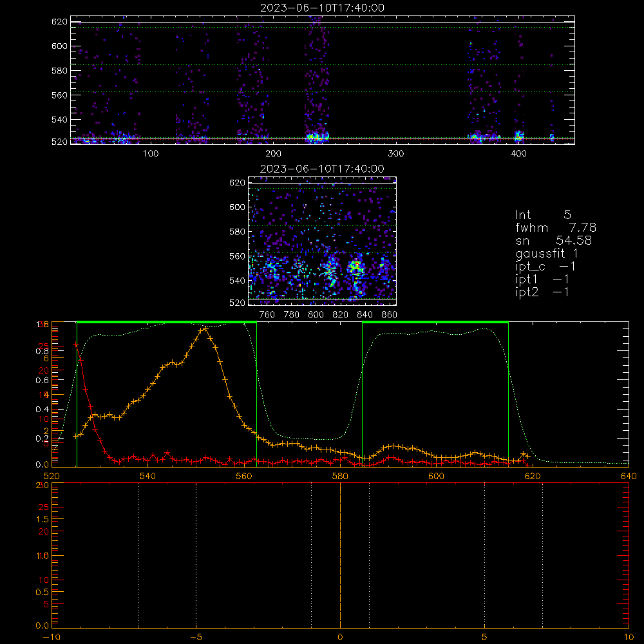
Task: Click the brightest red-yellow blob in zoomed spectrogram
Action: point(355,265)
